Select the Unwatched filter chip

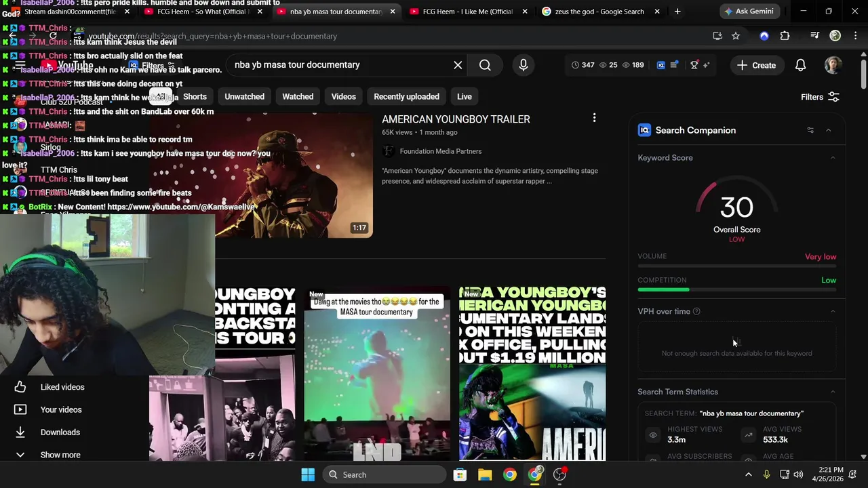point(244,96)
